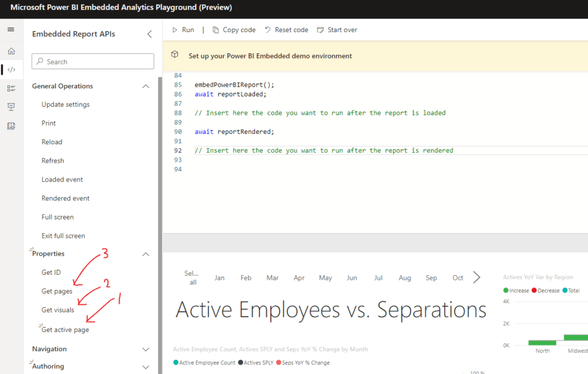Click the learning book sidebar icon

pyautogui.click(x=11, y=126)
